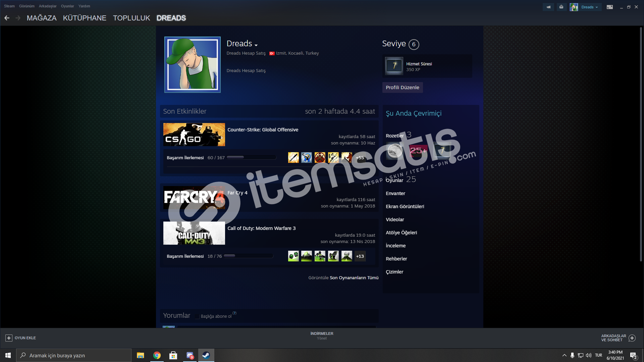This screenshot has height=362, width=644.
Task: Click the Windows search box
Action: (74, 355)
